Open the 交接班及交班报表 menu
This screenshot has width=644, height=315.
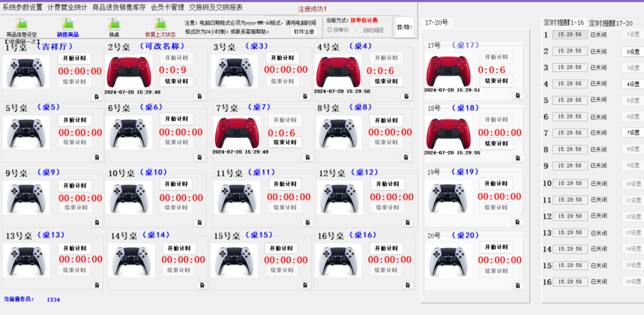(216, 7)
